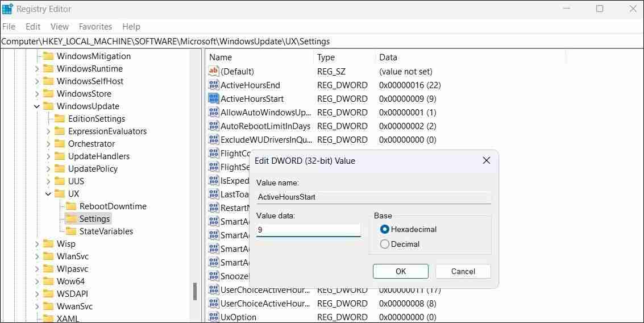Click the Wisp folder icon
The height and width of the screenshot is (323, 644).
tap(48, 244)
